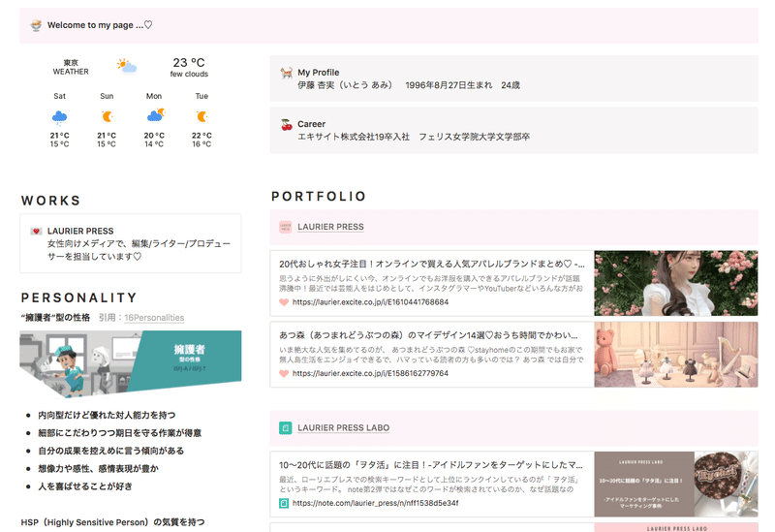Click the note.com laurier_press URL

tap(375, 503)
